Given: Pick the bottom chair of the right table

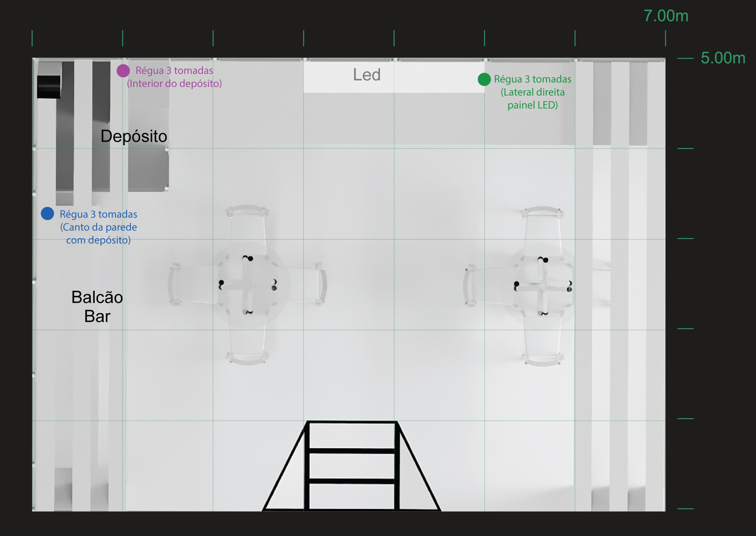Looking at the screenshot, I should pos(542,347).
